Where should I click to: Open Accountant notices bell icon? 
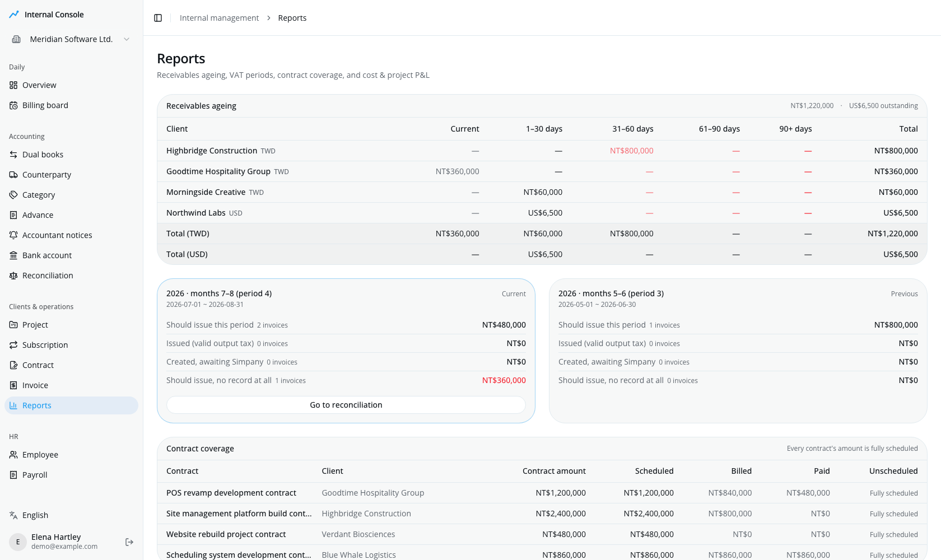click(13, 235)
